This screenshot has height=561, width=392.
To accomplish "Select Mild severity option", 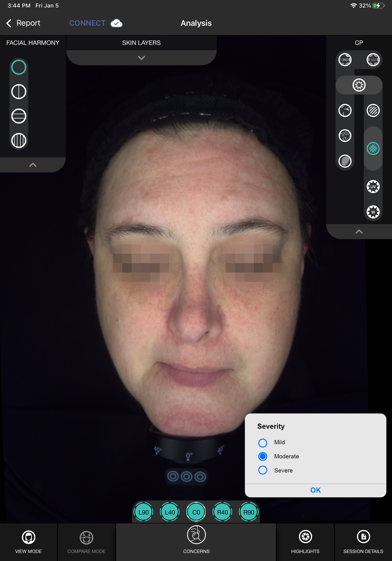I will click(x=263, y=443).
